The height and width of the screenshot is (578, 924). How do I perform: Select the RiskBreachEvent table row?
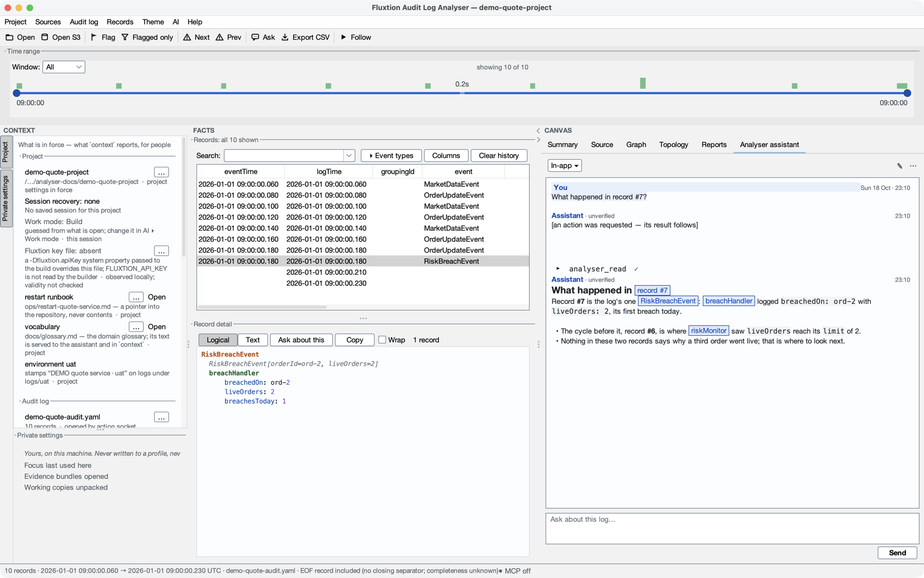(363, 261)
